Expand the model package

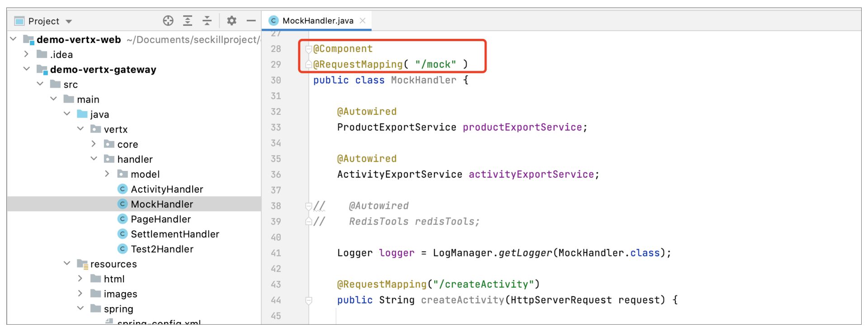pos(107,174)
